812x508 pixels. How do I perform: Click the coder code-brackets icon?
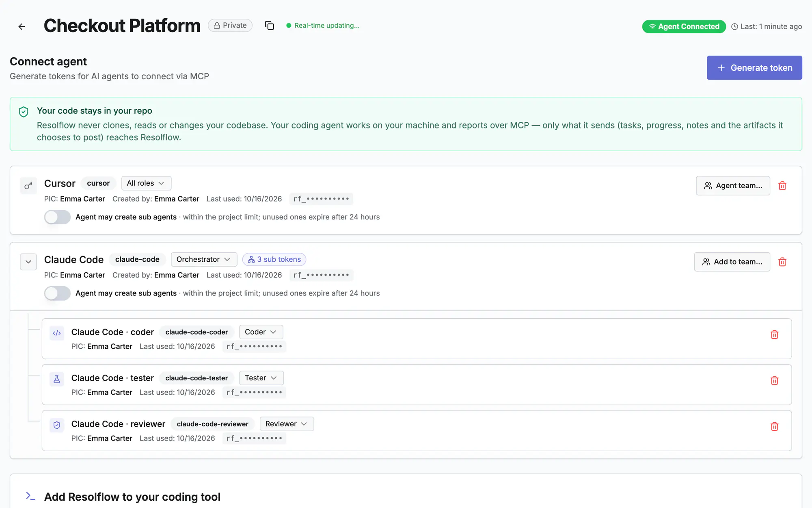(57, 333)
